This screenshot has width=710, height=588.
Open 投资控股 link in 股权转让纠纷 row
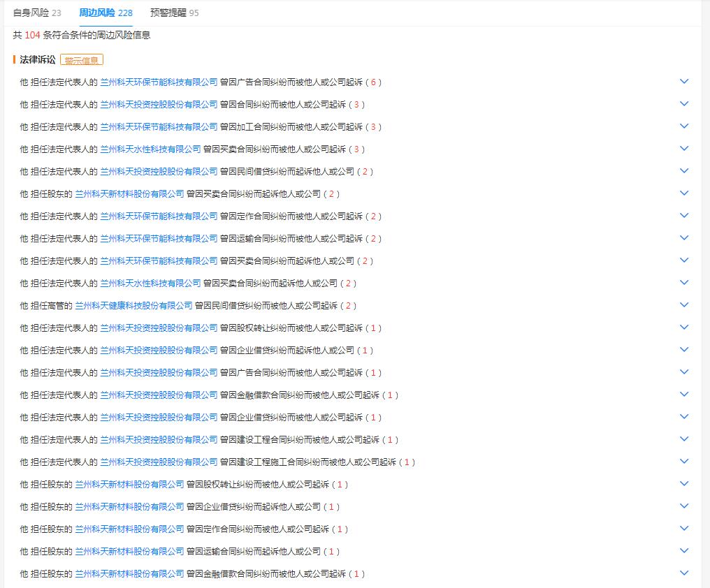pos(159,328)
